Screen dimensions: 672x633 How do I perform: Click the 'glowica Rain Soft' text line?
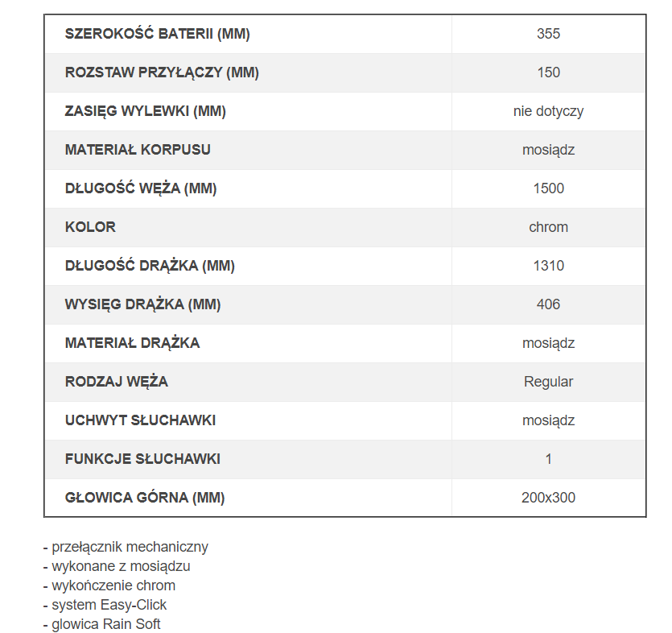pos(102,624)
